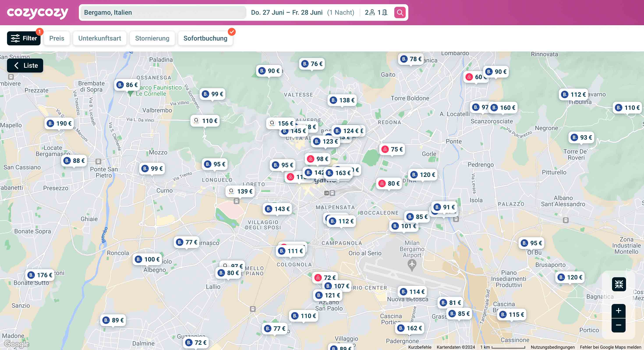Click Fehler bei Google Maps melden
644x350 pixels.
[610, 347]
